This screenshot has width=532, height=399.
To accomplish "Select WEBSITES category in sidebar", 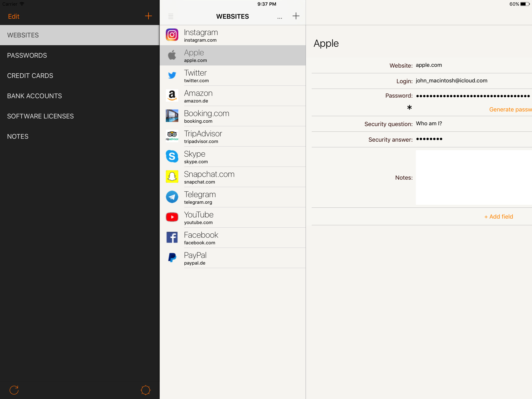I will (80, 35).
